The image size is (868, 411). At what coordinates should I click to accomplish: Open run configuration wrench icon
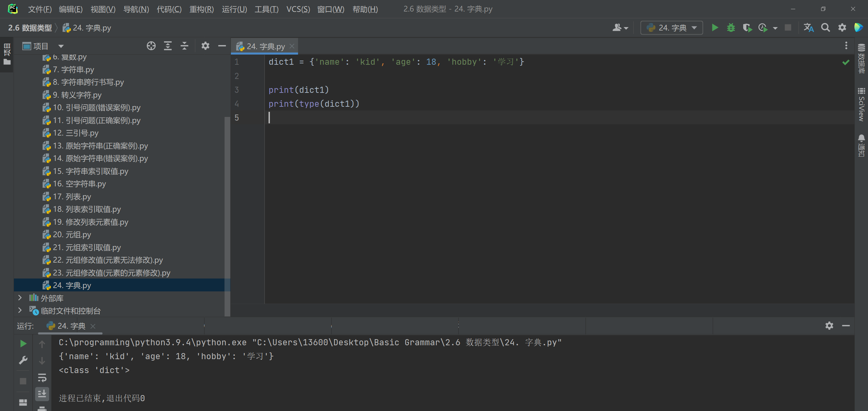(23, 360)
